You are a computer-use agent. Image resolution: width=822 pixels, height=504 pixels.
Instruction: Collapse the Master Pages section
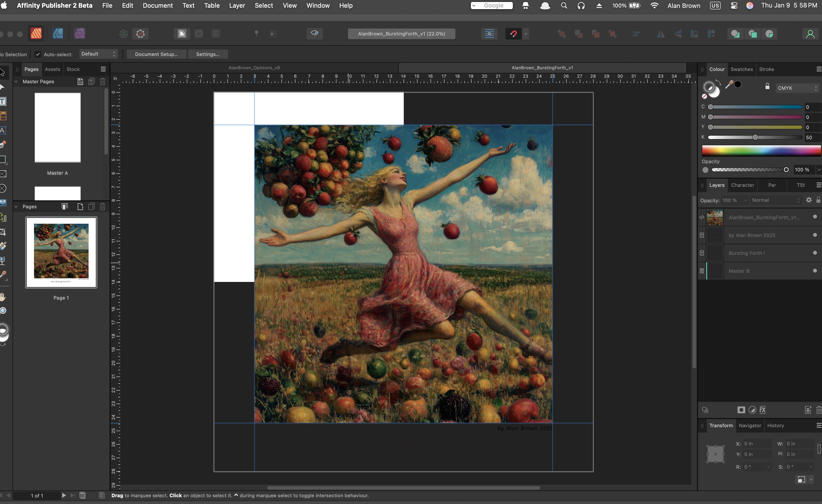click(16, 81)
